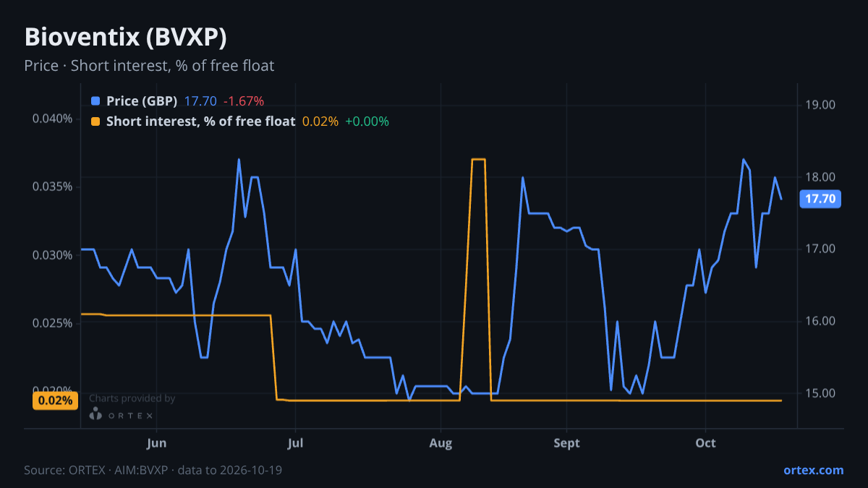Click the Source: ORTEX data footer text

click(x=153, y=470)
